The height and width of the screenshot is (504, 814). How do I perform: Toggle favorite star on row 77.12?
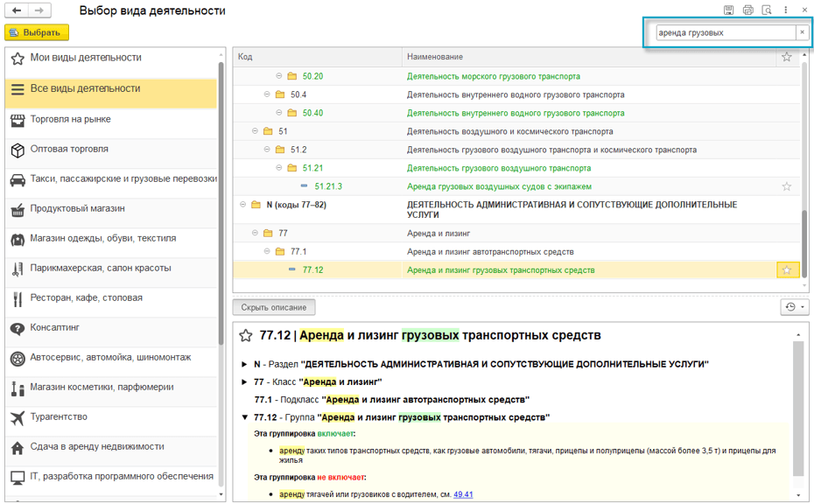787,270
